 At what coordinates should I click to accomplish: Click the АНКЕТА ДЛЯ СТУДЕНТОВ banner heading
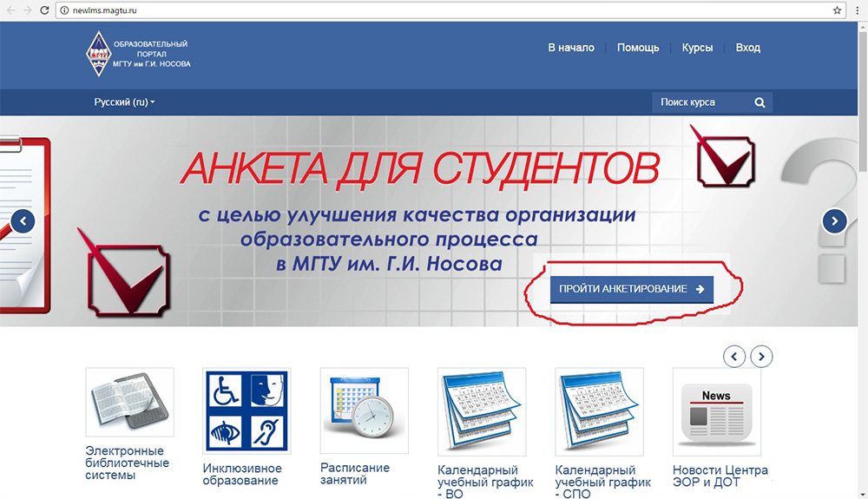420,168
